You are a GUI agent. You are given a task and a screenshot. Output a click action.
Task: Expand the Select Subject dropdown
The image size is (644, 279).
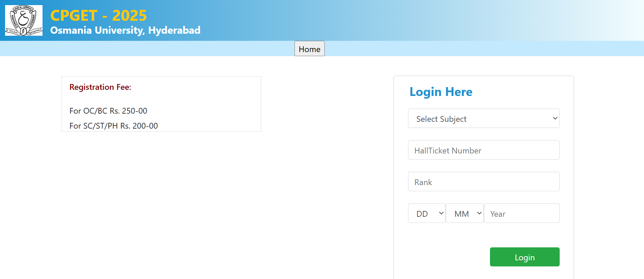(484, 118)
